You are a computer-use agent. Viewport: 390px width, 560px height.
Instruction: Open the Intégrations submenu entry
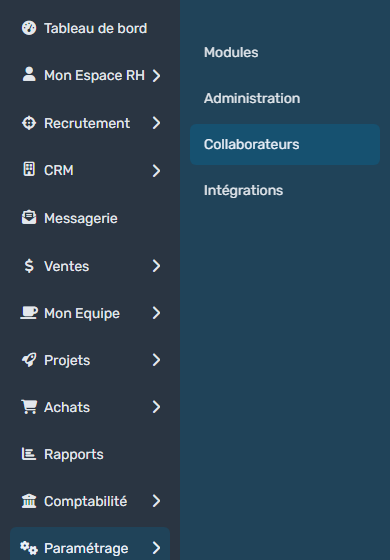(x=243, y=190)
